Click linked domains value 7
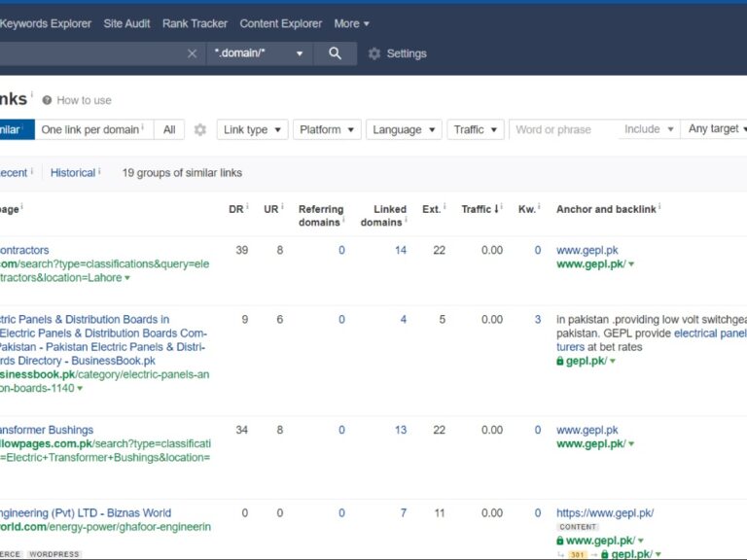747x560 pixels. pyautogui.click(x=404, y=513)
